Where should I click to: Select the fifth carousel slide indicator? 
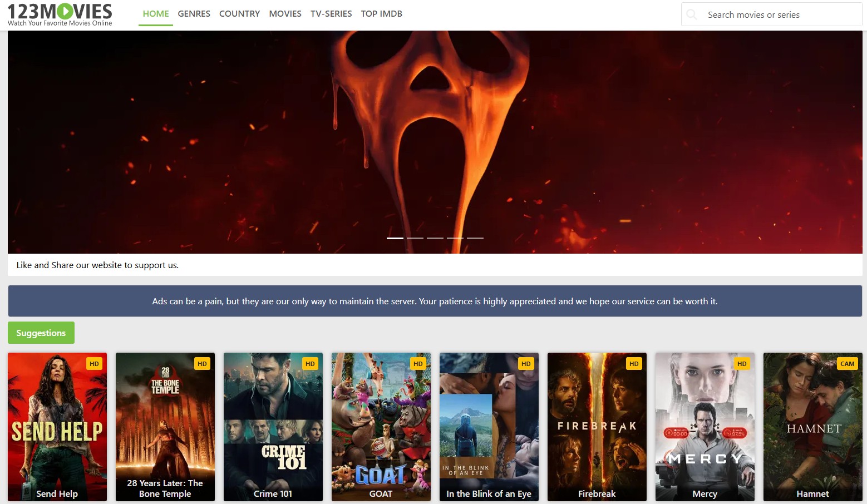475,238
